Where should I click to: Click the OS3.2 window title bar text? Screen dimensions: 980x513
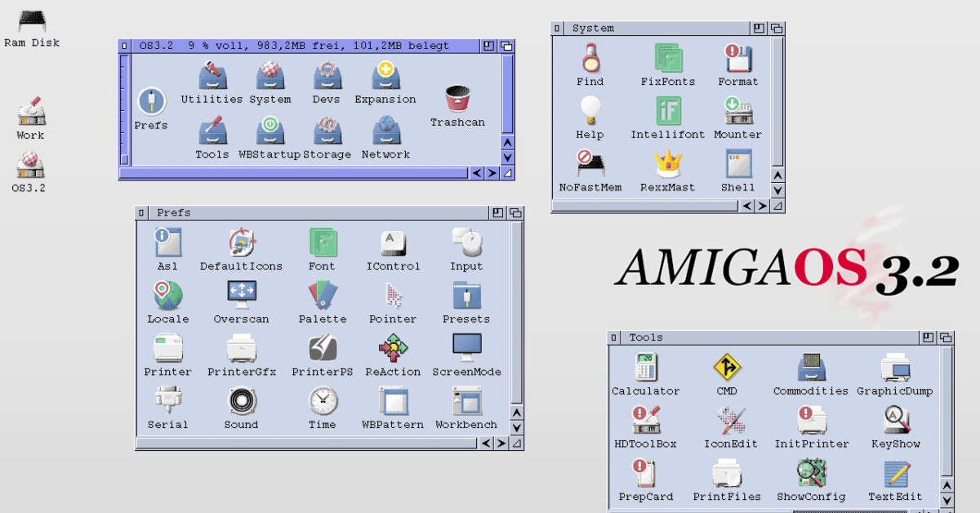point(294,46)
